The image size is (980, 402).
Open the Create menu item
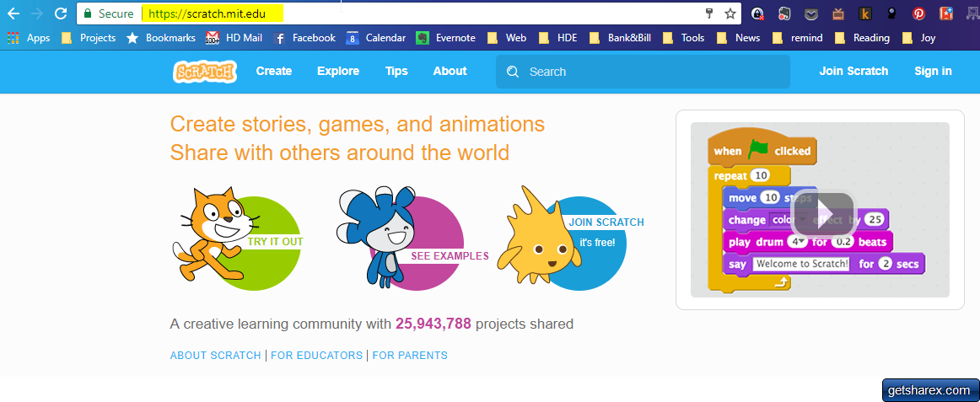point(274,71)
